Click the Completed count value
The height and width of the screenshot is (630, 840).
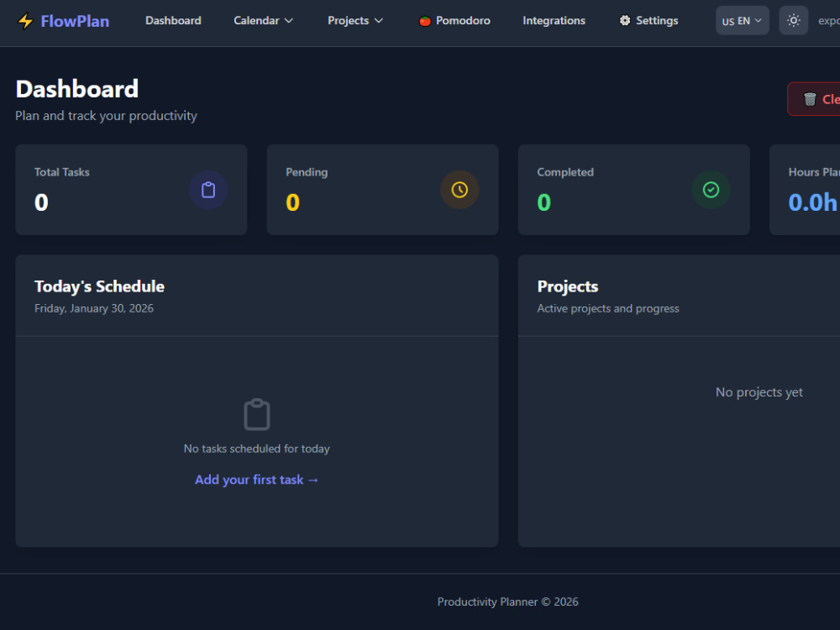[x=543, y=202]
